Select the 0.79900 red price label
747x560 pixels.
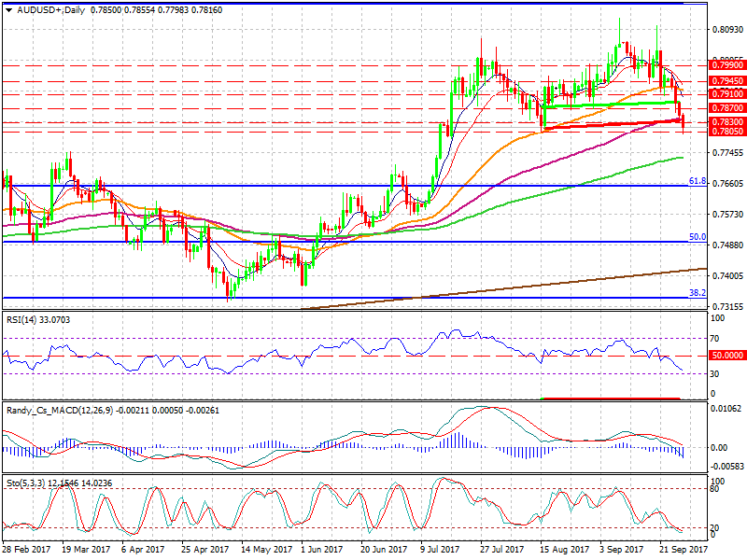726,65
